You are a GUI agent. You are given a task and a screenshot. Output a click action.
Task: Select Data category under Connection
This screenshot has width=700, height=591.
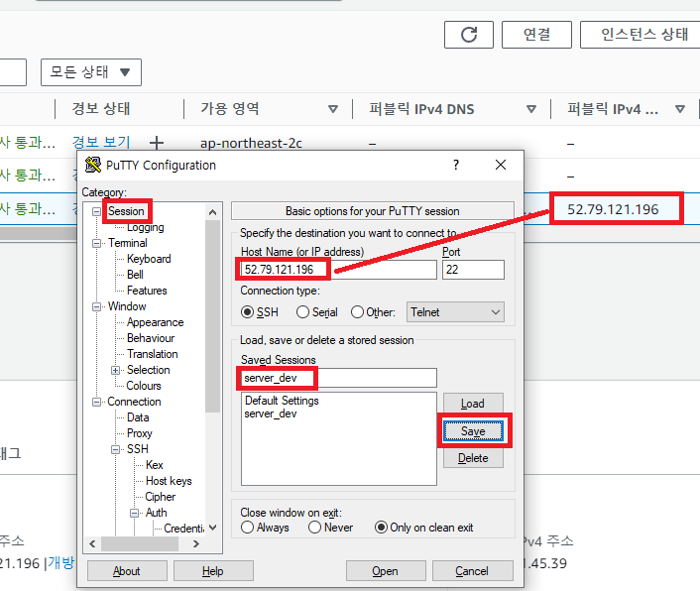pyautogui.click(x=138, y=417)
